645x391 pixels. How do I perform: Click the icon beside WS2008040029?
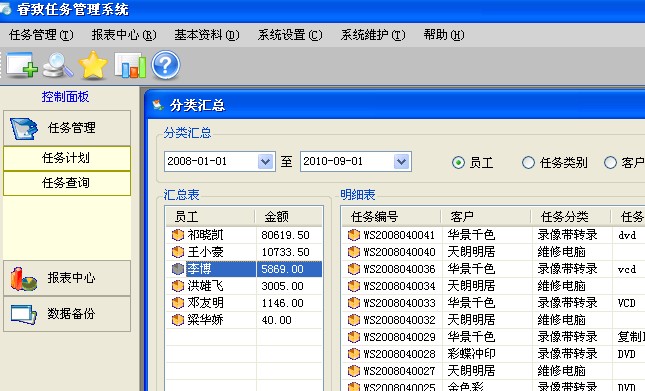[354, 337]
